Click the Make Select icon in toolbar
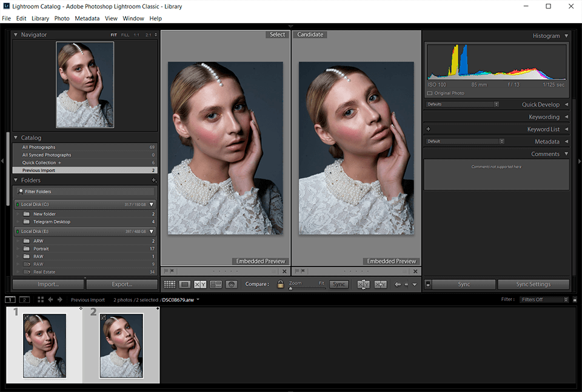Screen dimensions: 582x392 pos(381,284)
